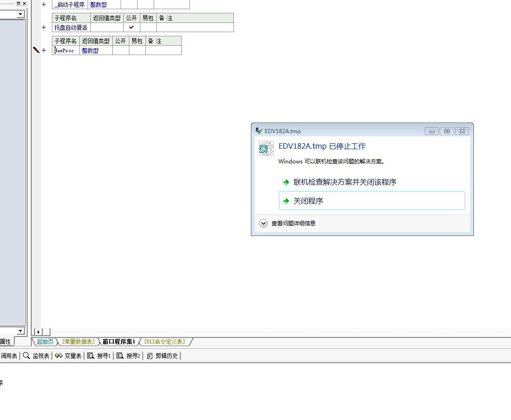Screen dimensions: 511x420
Task: Open the 搜寻1 tab label
Action: [104, 356]
